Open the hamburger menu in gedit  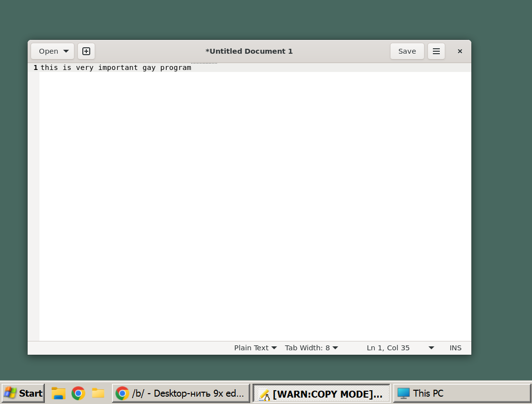tap(436, 51)
